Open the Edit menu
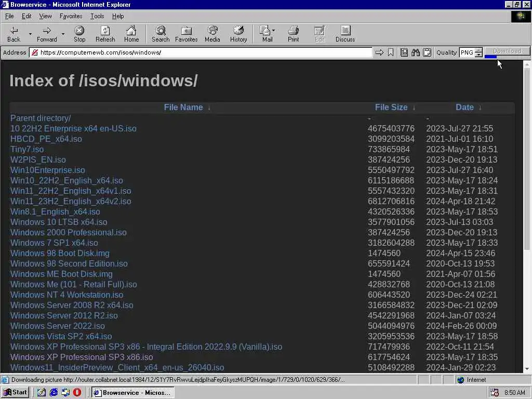The height and width of the screenshot is (399, 532). [26, 16]
